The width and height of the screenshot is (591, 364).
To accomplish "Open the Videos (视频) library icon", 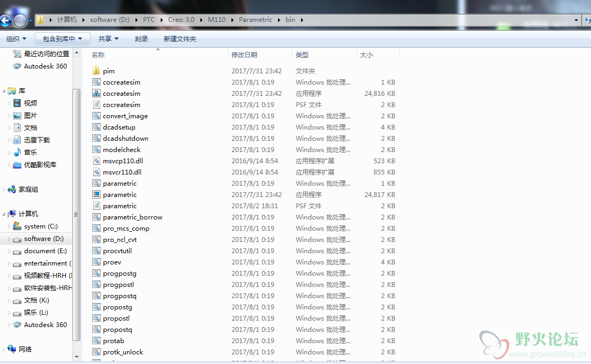I will point(17,103).
